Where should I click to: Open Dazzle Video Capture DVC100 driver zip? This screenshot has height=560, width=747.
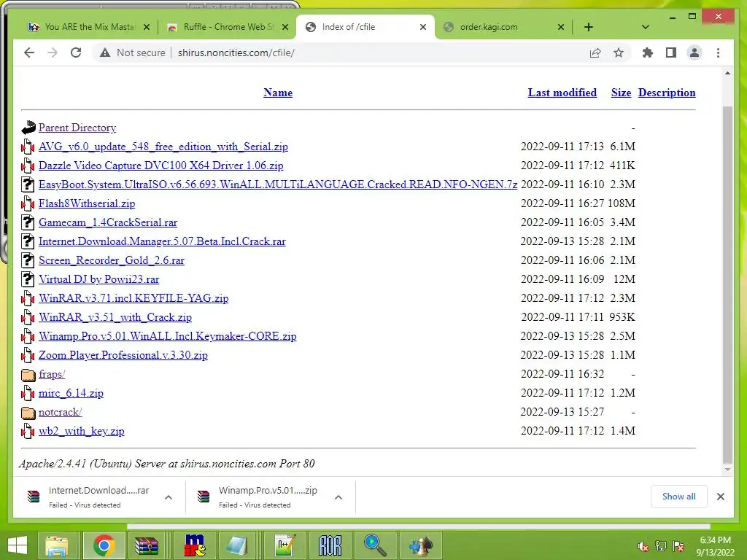(160, 166)
